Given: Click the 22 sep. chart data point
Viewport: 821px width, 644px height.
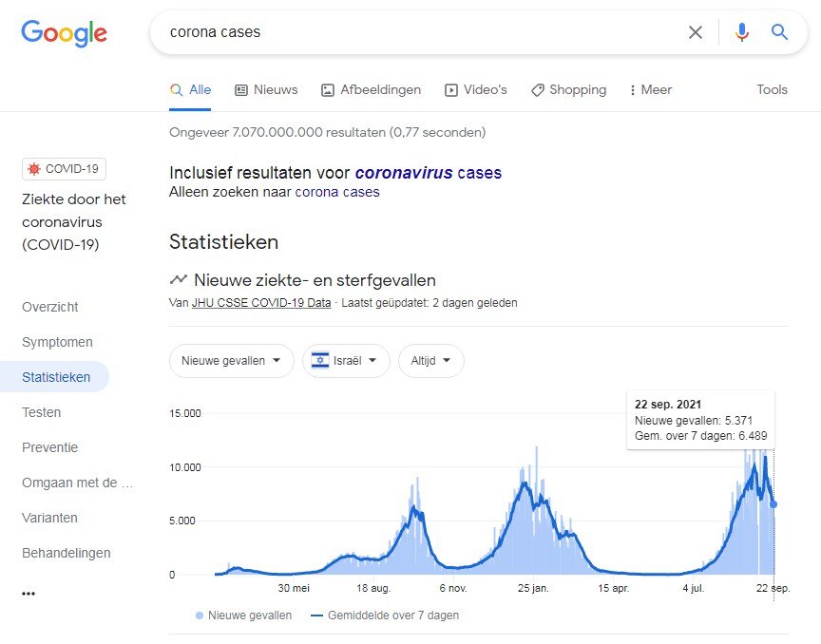Looking at the screenshot, I should 773,504.
